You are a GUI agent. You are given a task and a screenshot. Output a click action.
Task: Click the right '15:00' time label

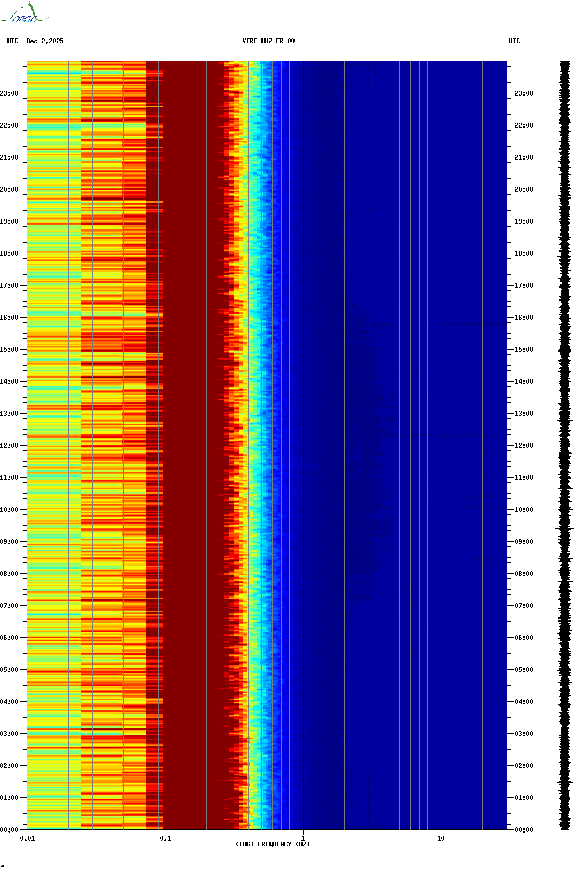tap(524, 350)
